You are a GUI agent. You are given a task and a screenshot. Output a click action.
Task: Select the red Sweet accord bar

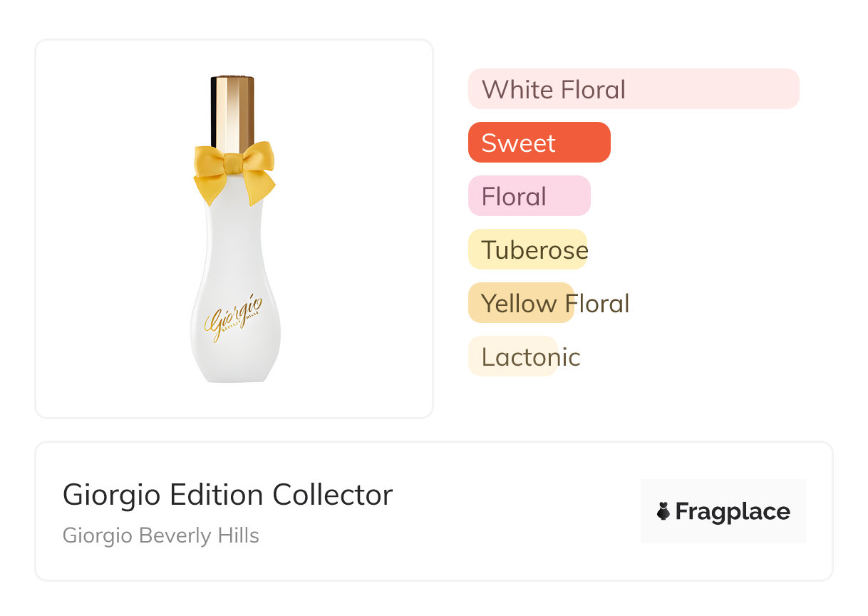pyautogui.click(x=539, y=143)
